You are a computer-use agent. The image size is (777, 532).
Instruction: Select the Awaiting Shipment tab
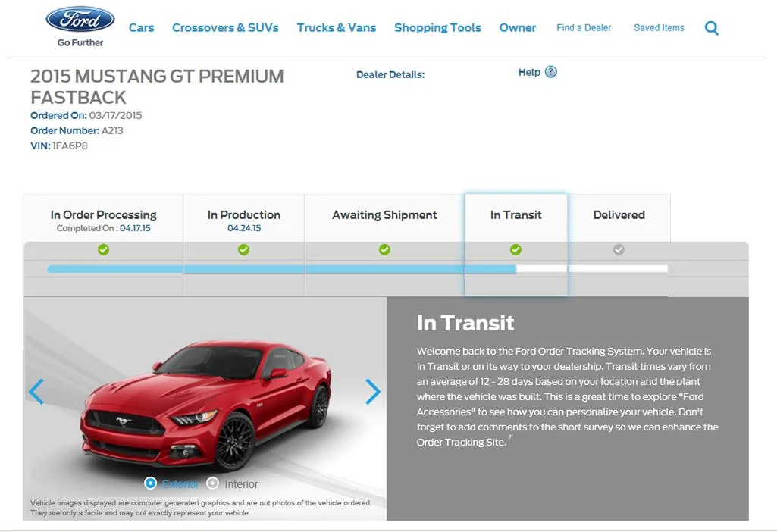pos(384,218)
